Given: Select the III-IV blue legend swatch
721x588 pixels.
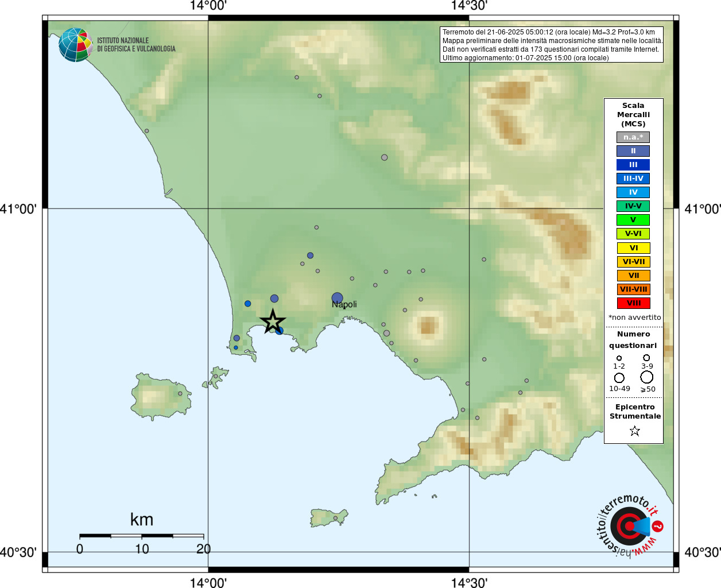Looking at the screenshot, I should (633, 179).
